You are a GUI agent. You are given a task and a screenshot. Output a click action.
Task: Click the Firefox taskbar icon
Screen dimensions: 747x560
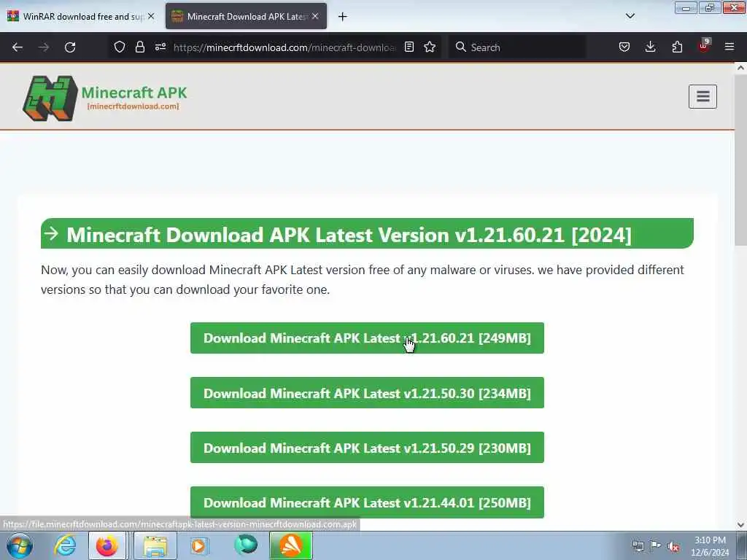pos(107,545)
